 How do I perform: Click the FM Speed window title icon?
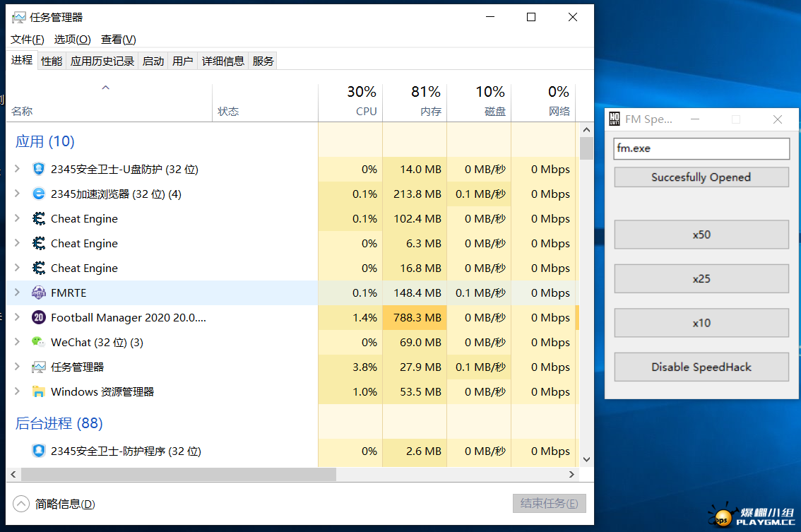tap(615, 119)
